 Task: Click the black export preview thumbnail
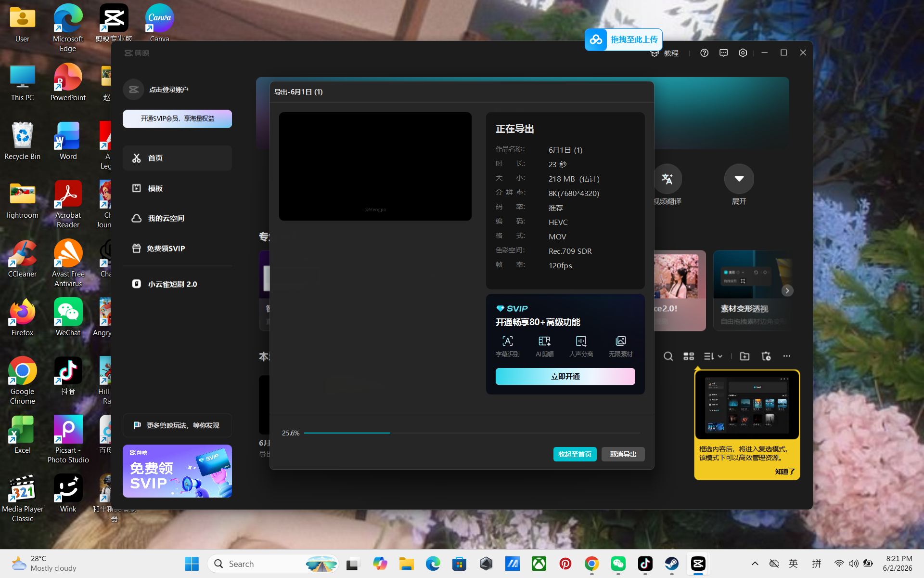pos(375,166)
